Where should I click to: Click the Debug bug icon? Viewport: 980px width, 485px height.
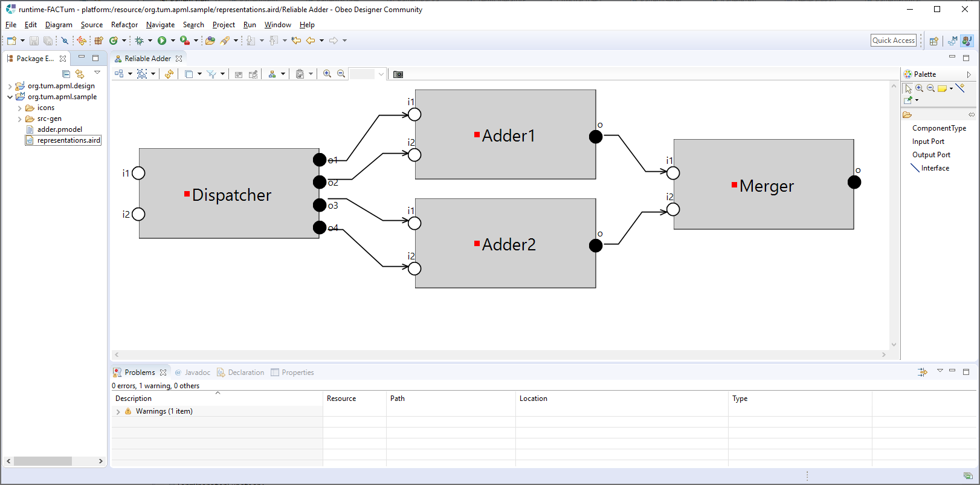[140, 41]
